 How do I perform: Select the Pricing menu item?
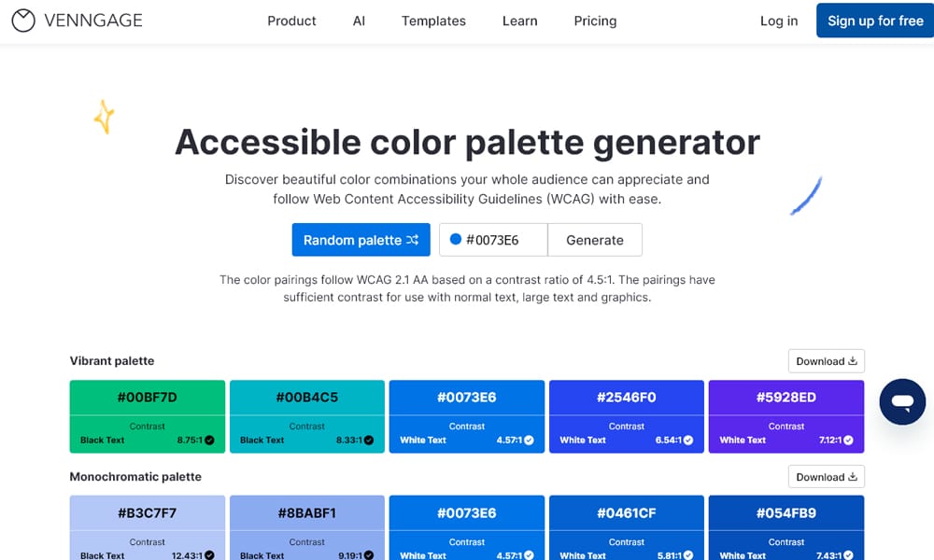coord(595,21)
